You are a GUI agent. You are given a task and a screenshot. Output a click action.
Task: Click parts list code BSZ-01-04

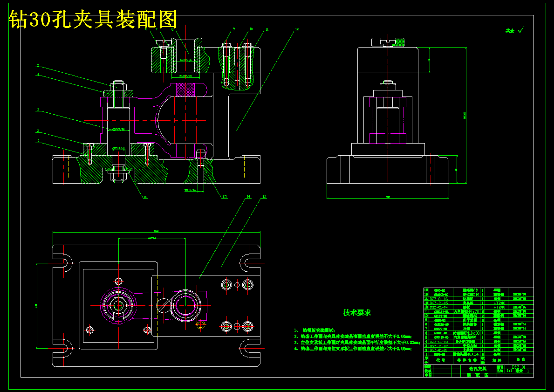click(x=439, y=307)
